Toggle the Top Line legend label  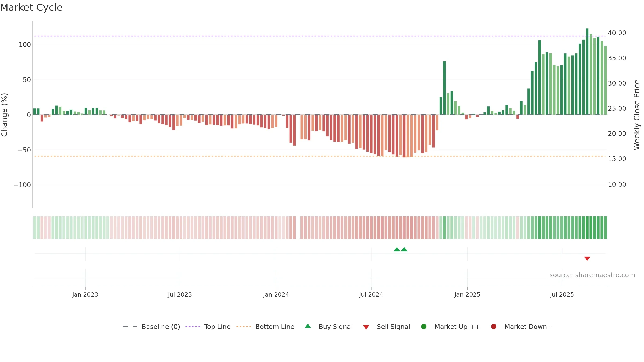(217, 327)
